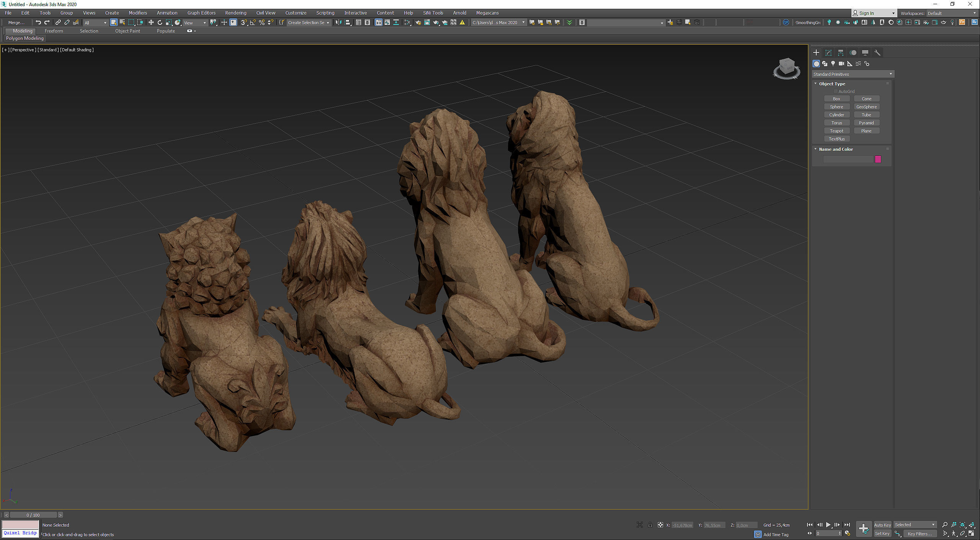Choose the Rectangular Selection Region tool
Viewport: 980px width, 540px height.
(x=131, y=23)
